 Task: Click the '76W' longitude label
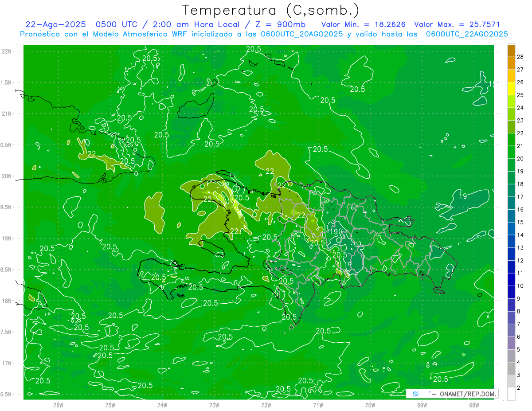click(58, 405)
